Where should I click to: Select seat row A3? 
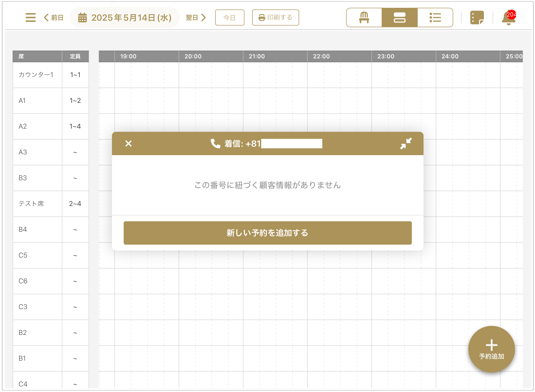click(x=51, y=152)
